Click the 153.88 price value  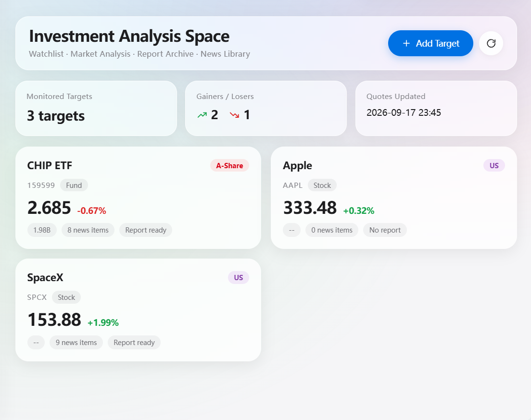coord(54,320)
